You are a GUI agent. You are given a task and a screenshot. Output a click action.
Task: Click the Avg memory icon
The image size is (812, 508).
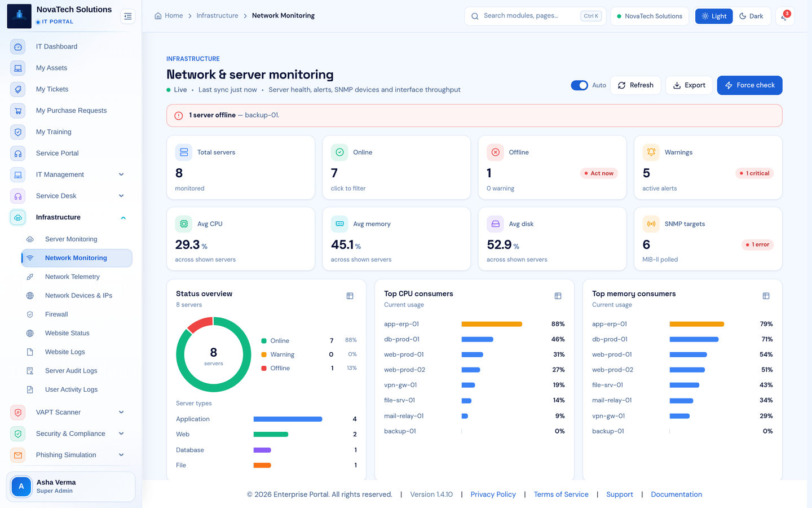tap(339, 224)
